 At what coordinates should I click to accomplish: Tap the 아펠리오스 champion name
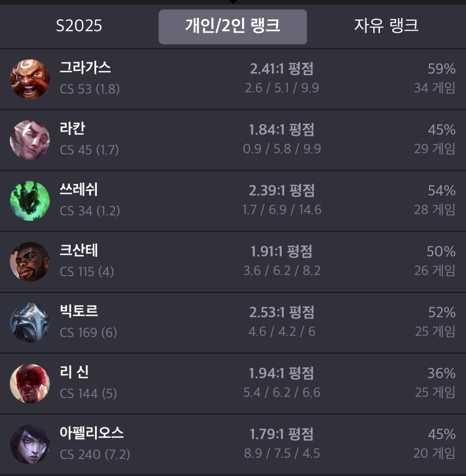click(x=92, y=433)
